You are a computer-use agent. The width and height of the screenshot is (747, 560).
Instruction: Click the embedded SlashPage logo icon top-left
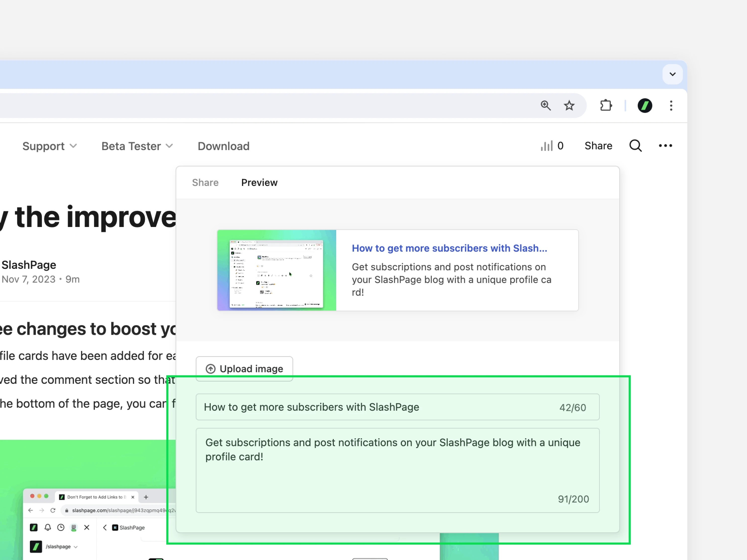(34, 527)
